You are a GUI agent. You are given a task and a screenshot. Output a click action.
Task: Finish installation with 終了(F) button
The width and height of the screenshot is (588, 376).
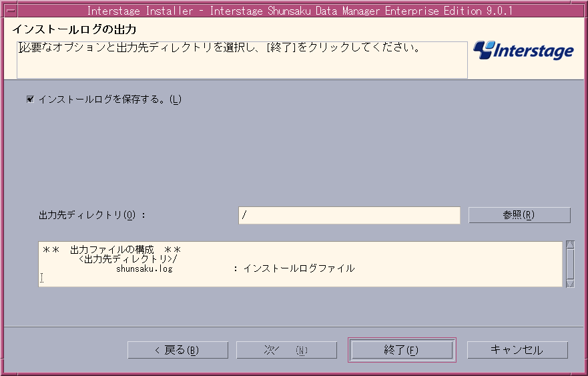(x=402, y=350)
